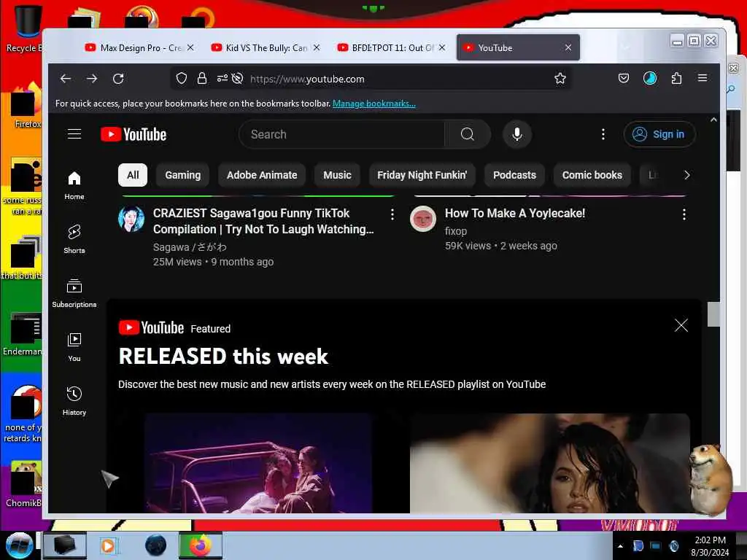The image size is (747, 560).
Task: Dismiss the Featured RELEASED panel
Action: tap(681, 325)
